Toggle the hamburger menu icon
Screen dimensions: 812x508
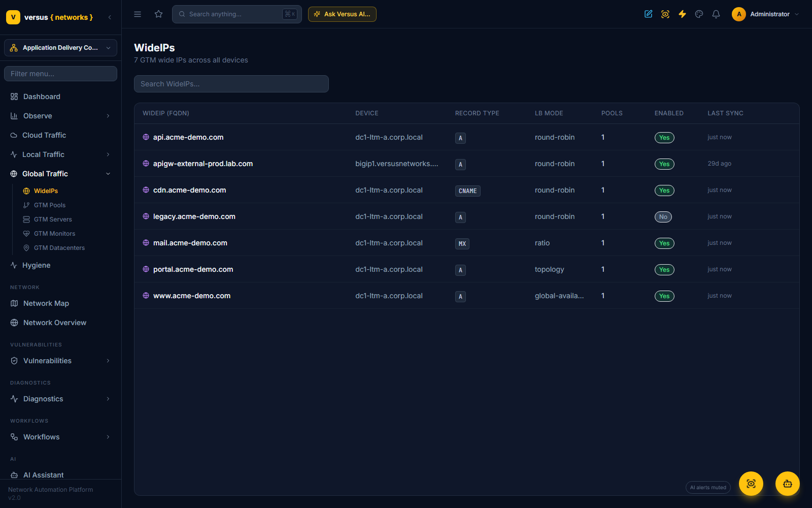point(138,14)
